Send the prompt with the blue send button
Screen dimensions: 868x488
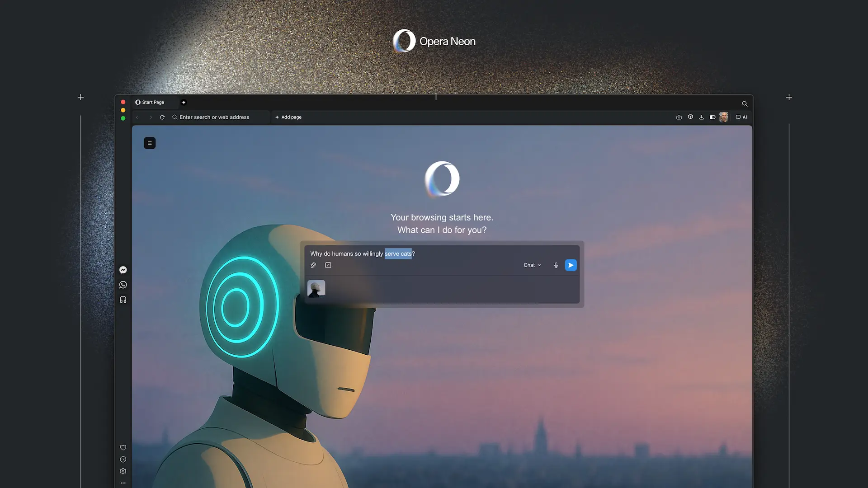point(571,265)
